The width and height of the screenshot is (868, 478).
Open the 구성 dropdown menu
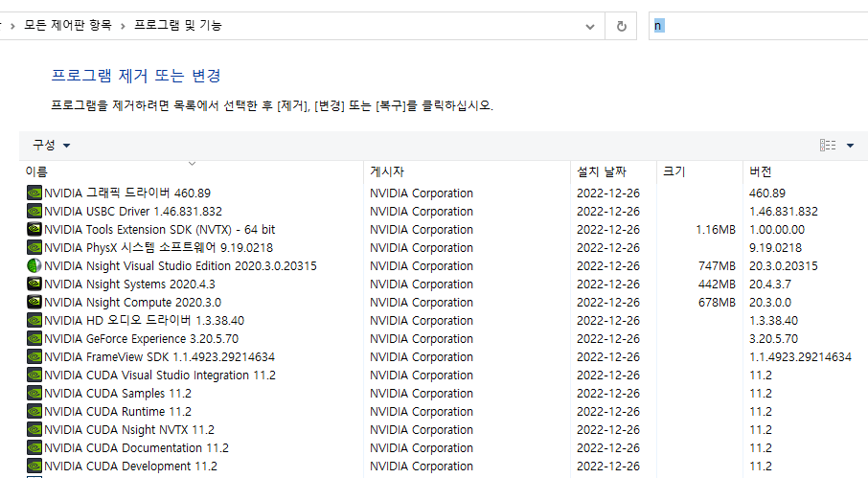pos(51,146)
